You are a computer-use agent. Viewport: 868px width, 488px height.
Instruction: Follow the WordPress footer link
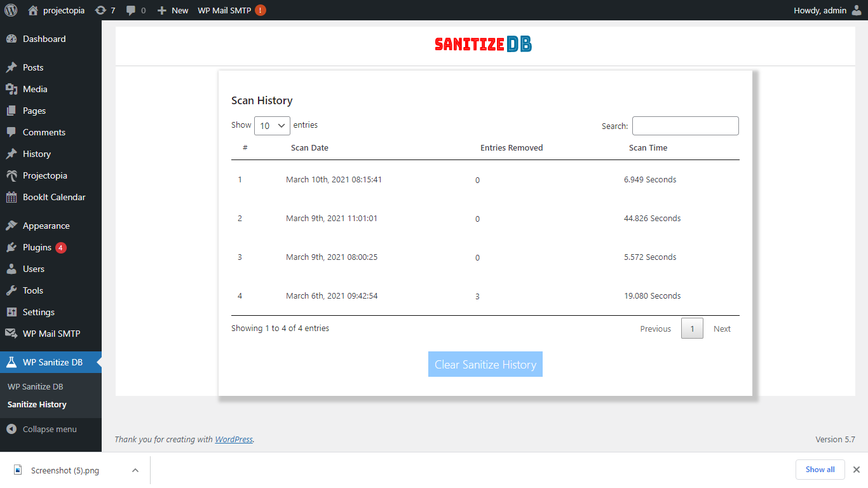tap(234, 439)
